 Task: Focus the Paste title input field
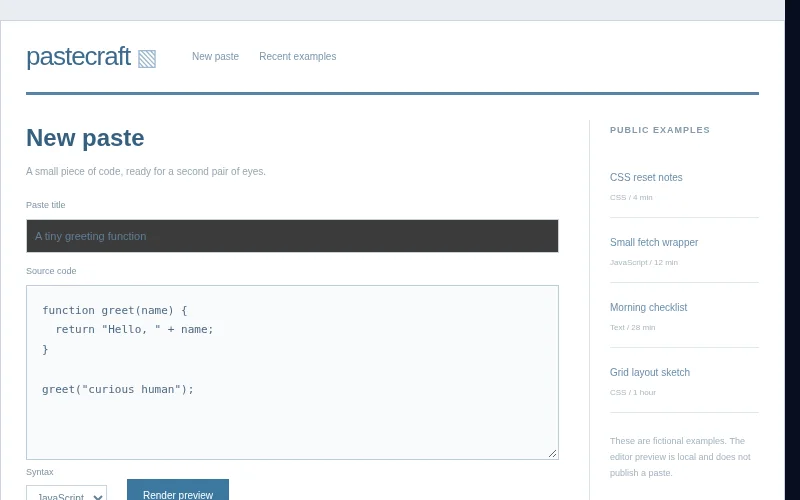pyautogui.click(x=292, y=236)
